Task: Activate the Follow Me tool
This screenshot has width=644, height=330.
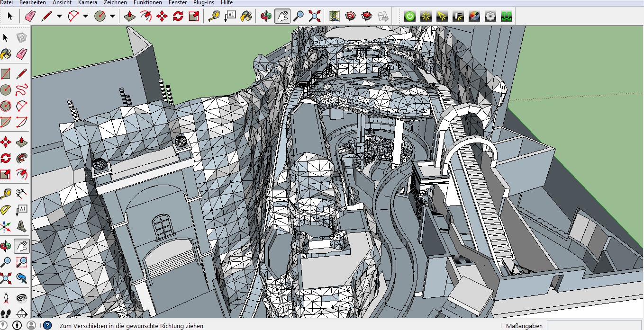Action: point(22,157)
